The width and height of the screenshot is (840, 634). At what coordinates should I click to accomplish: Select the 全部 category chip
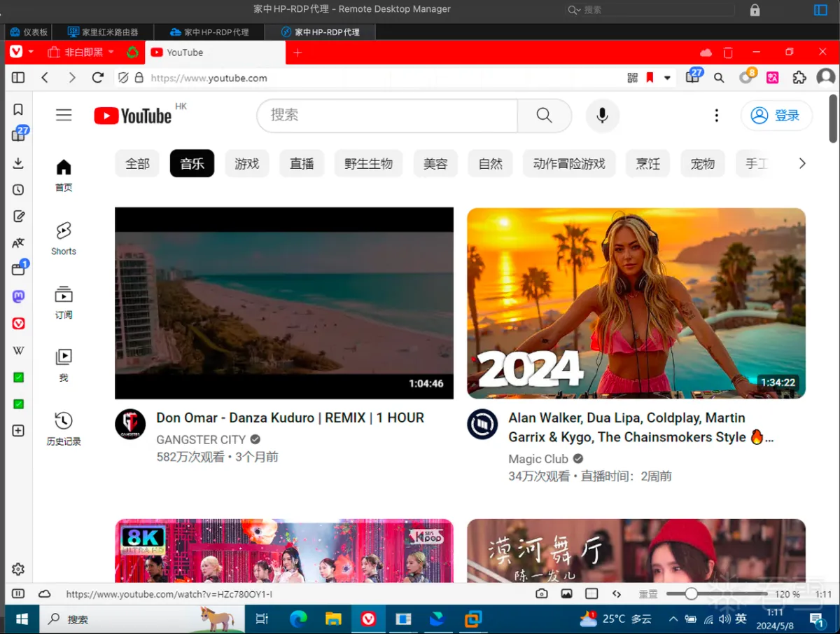coord(137,164)
